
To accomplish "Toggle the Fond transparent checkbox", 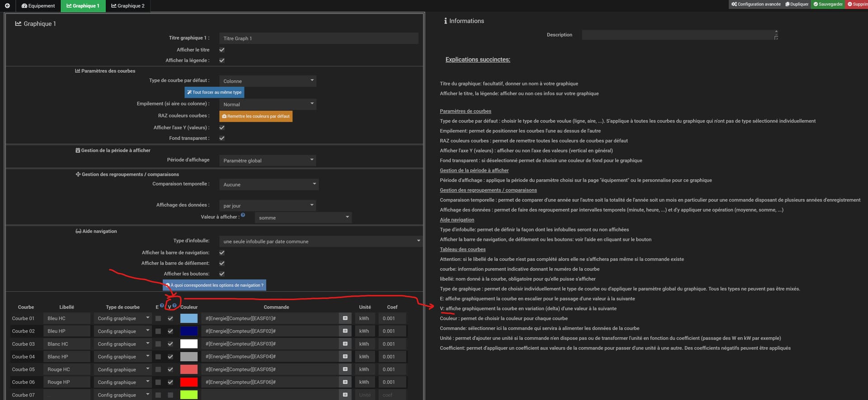I will coord(222,138).
